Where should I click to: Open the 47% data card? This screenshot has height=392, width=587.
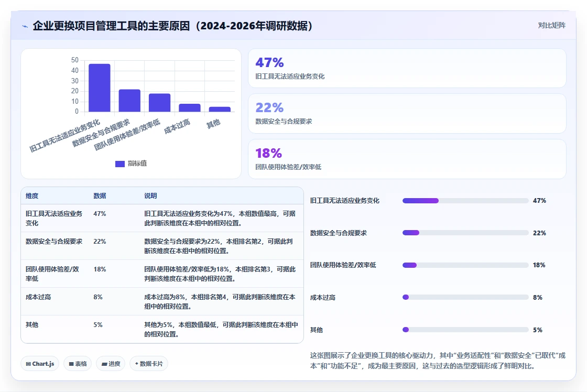tap(407, 68)
